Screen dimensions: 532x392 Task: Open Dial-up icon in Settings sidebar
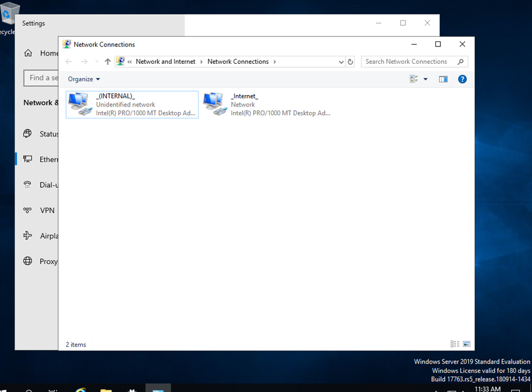27,185
